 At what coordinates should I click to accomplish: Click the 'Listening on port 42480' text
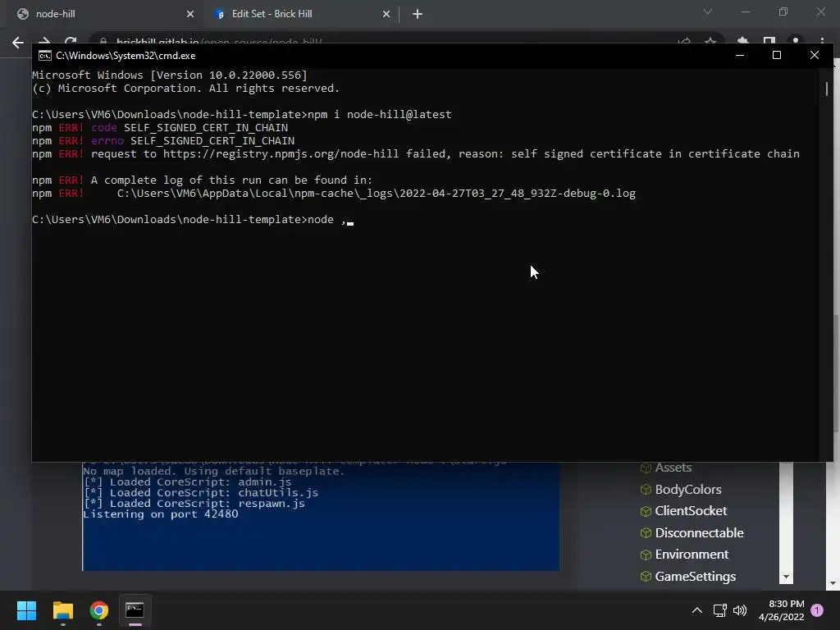pyautogui.click(x=161, y=515)
